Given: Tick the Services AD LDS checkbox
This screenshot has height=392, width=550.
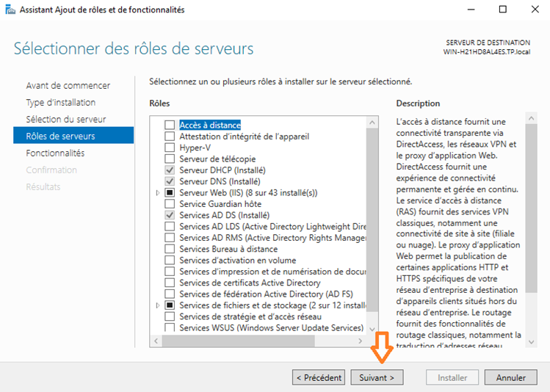Looking at the screenshot, I should (170, 226).
